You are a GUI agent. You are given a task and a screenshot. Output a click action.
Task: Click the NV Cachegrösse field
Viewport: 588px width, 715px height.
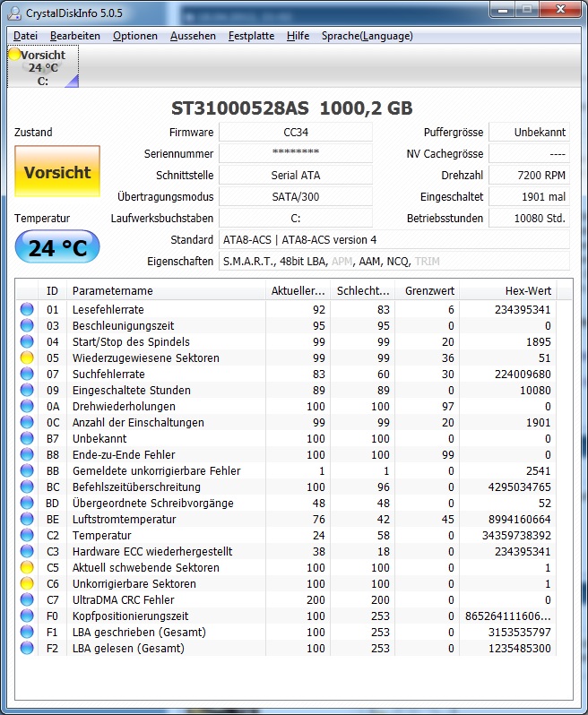(x=529, y=154)
